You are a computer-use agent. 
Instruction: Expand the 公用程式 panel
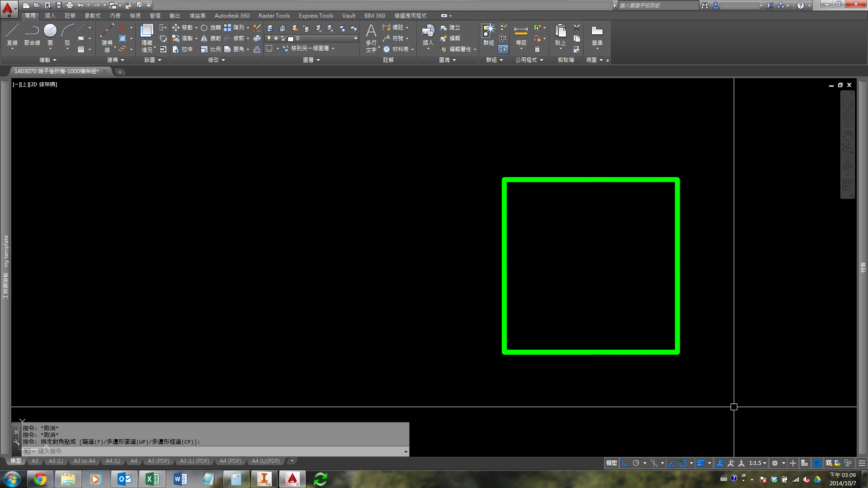point(529,60)
